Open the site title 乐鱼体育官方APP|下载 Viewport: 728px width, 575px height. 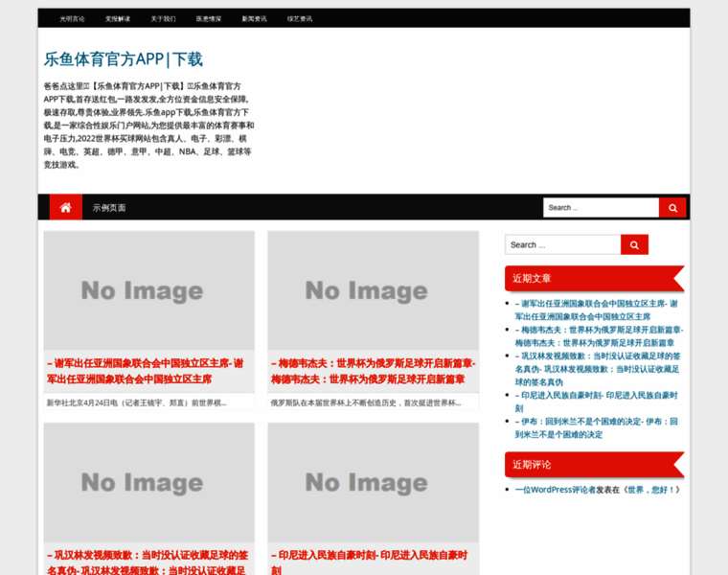click(x=123, y=59)
